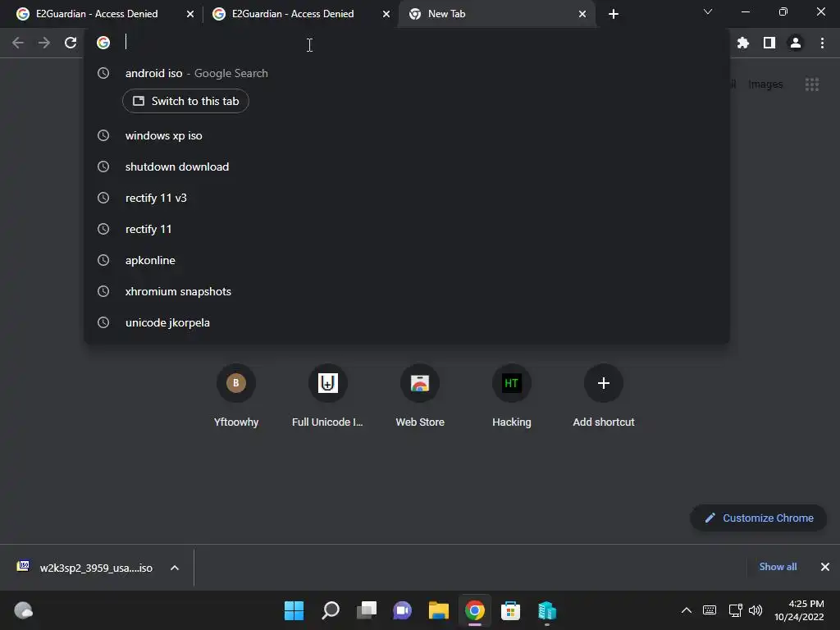Image resolution: width=840 pixels, height=630 pixels.
Task: Pick the apkonline suggestion
Action: coord(407,260)
